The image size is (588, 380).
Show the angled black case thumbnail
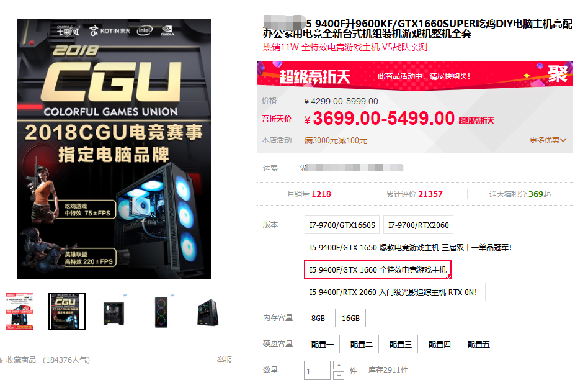click(x=208, y=312)
